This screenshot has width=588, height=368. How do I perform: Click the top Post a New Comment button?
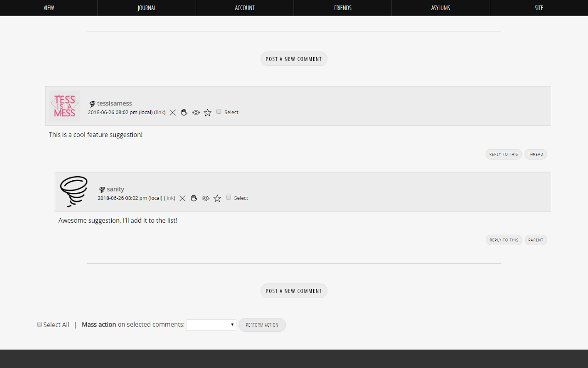click(x=294, y=59)
